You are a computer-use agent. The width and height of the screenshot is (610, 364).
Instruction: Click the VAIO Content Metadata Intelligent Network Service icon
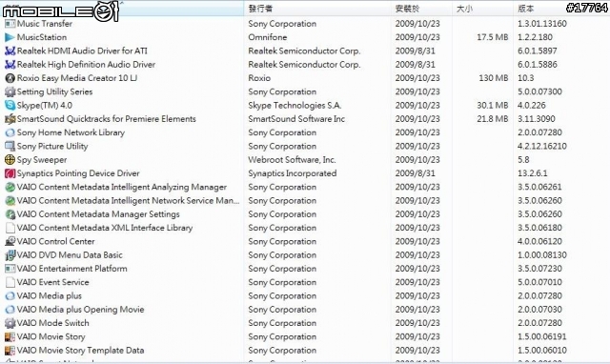[10, 201]
